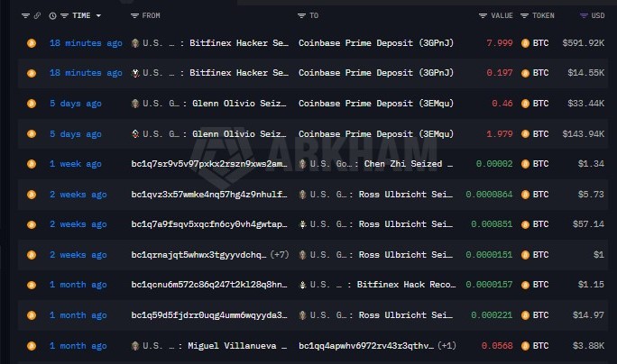Open '18 minutes ago' link in 0.197 row
Image resolution: width=617 pixels, height=364 pixels.
coord(86,73)
